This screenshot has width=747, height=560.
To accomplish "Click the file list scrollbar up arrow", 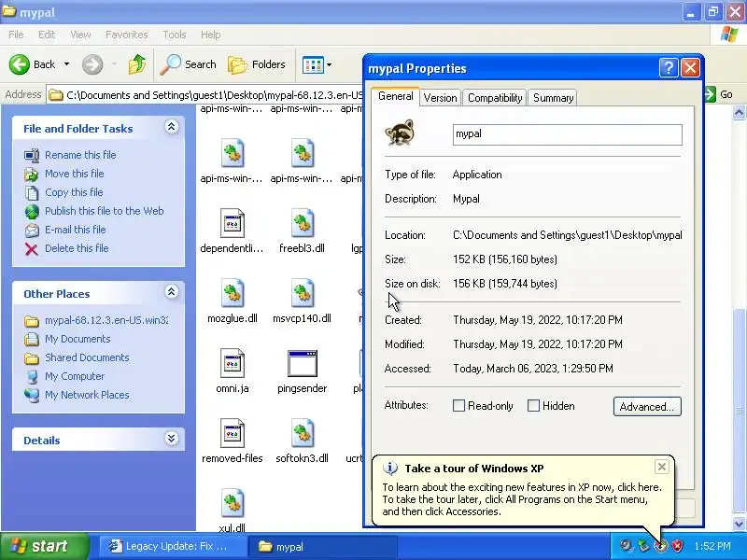I will [739, 113].
